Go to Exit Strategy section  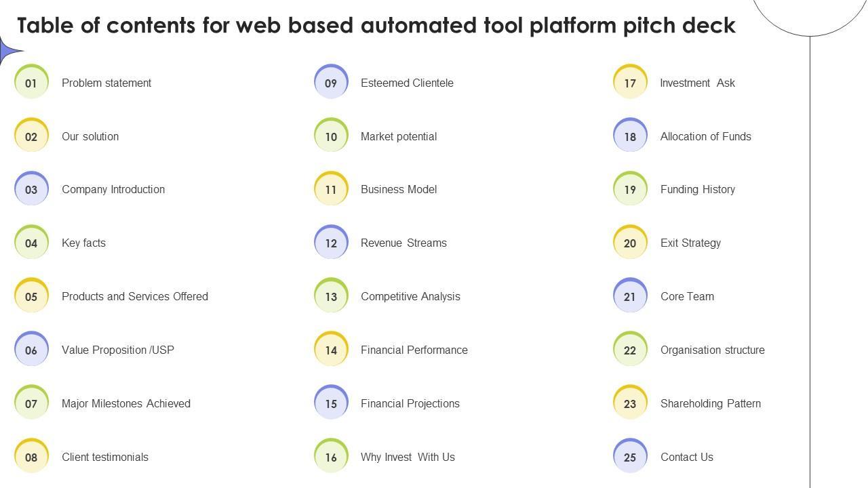(x=690, y=243)
